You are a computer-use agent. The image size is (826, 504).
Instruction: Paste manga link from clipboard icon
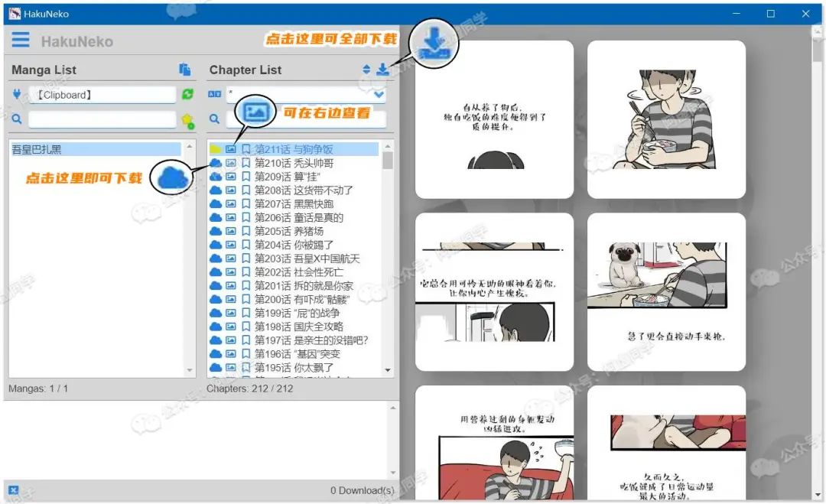pyautogui.click(x=184, y=70)
